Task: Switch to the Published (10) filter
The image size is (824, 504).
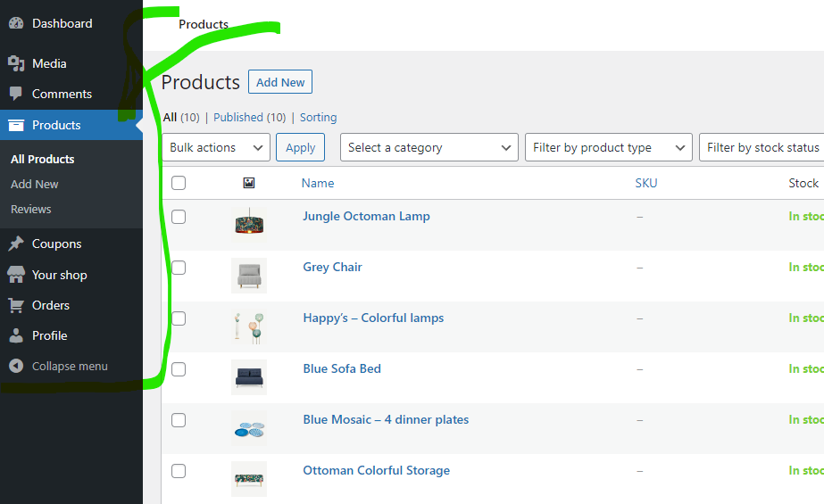Action: click(x=250, y=117)
